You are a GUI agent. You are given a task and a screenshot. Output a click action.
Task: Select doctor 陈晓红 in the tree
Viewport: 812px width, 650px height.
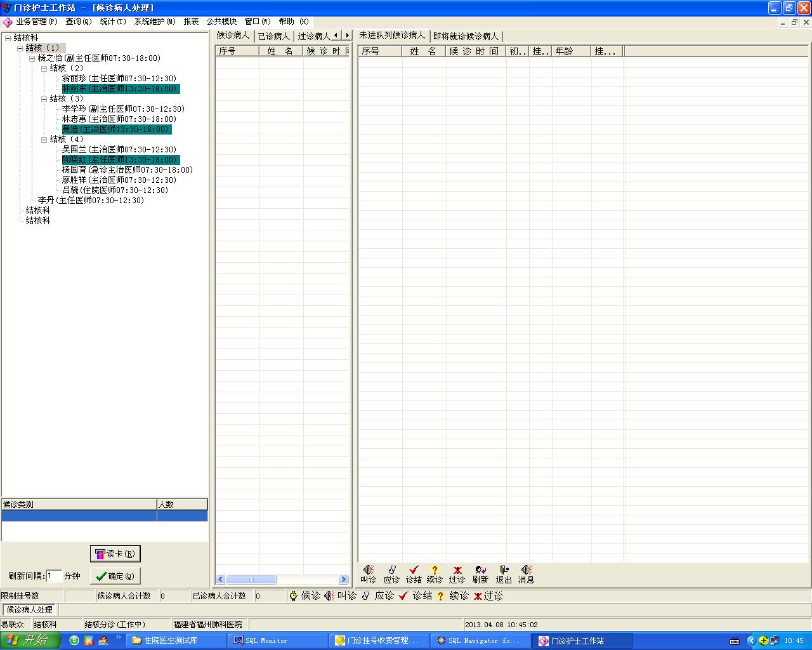(x=121, y=160)
